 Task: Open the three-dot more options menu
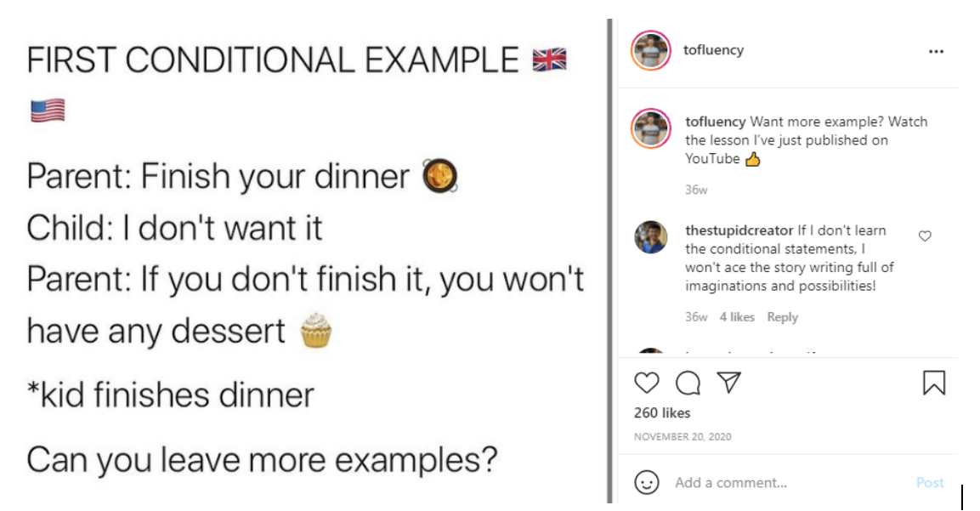(936, 51)
